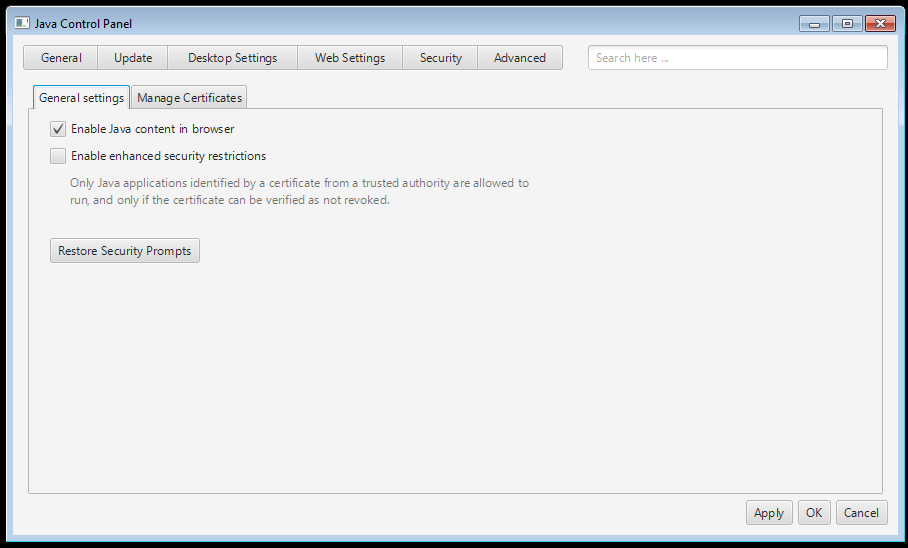Click the 'Java Control Panel' title text
Image resolution: width=908 pixels, height=548 pixels.
click(x=83, y=23)
